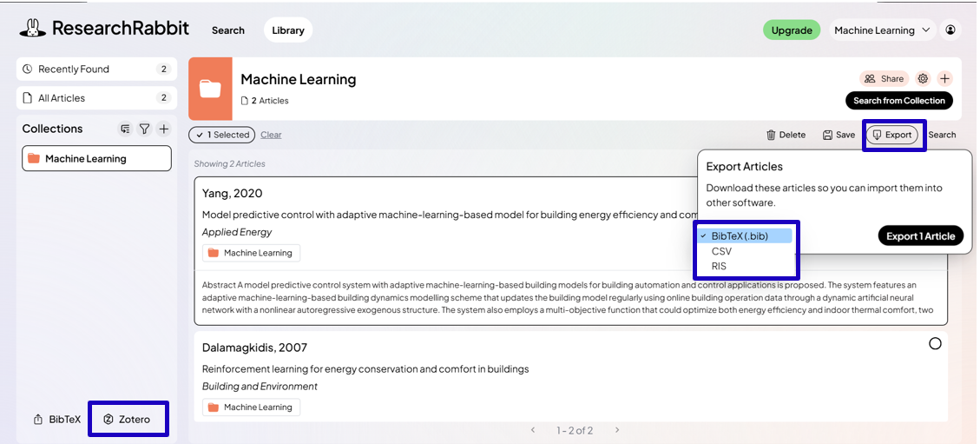Click the Zotero button in sidebar footer

pyautogui.click(x=128, y=419)
